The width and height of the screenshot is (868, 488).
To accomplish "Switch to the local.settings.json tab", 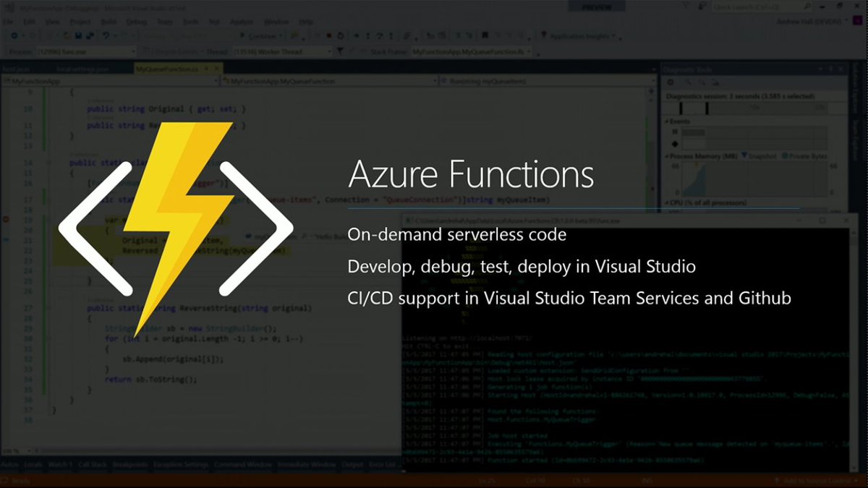I will 82,69.
